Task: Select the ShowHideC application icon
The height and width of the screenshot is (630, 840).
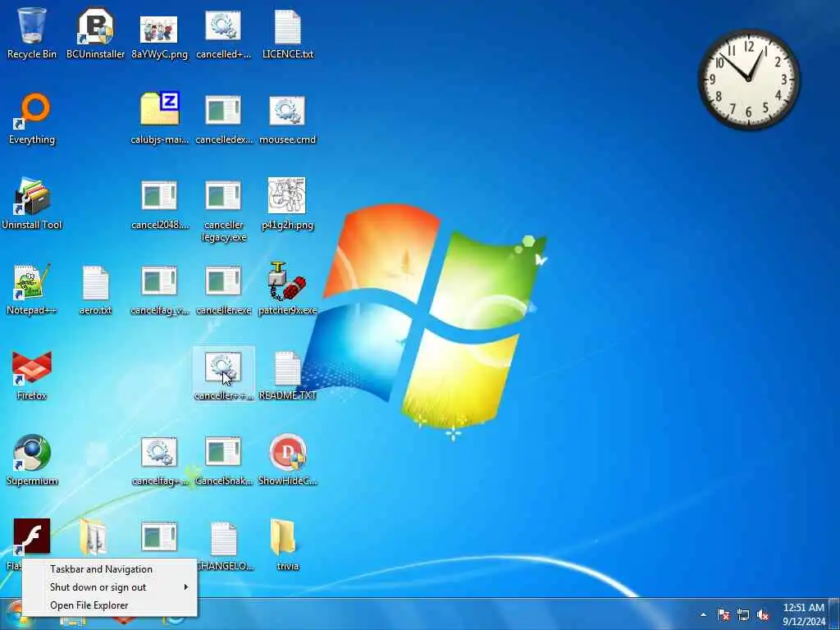Action: [288, 460]
